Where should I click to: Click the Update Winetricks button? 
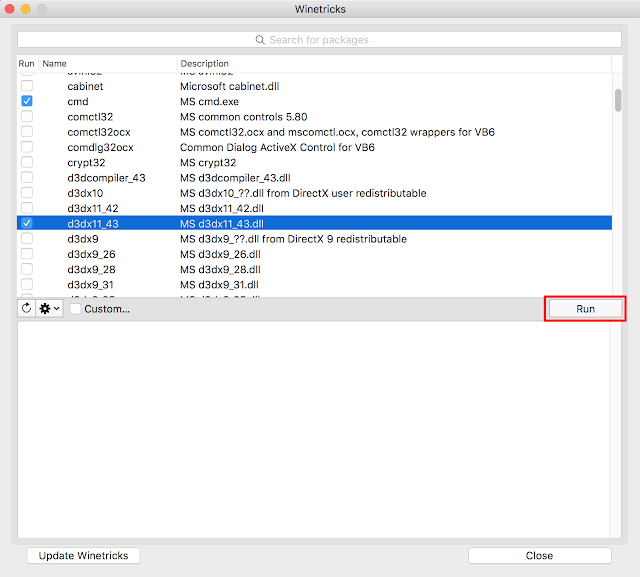click(83, 556)
